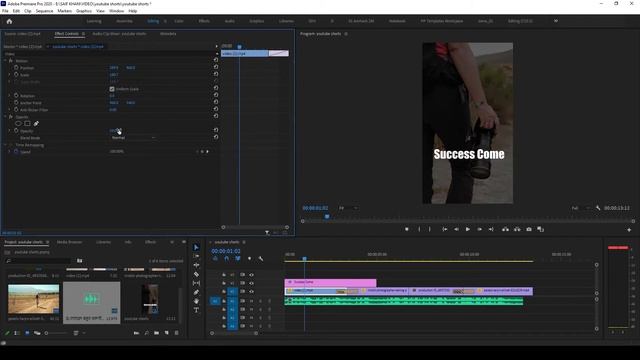Image resolution: width=640 pixels, height=360 pixels.
Task: Click the Extract button
Action: pos(517,229)
